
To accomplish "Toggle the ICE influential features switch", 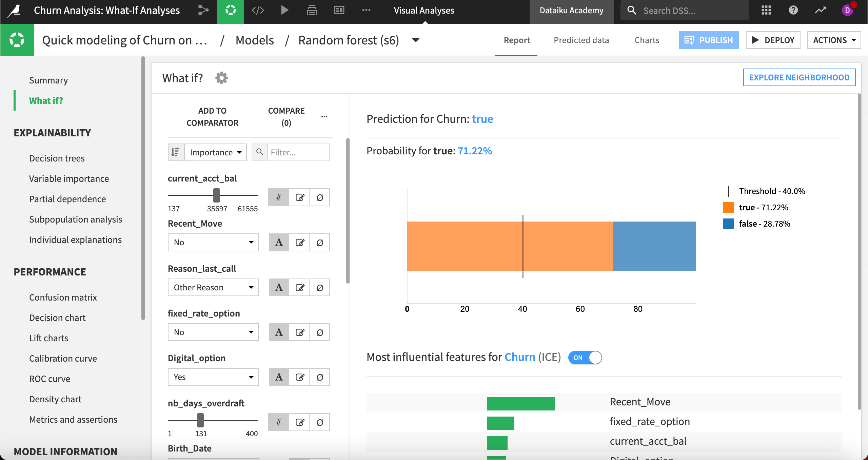I will pyautogui.click(x=585, y=358).
